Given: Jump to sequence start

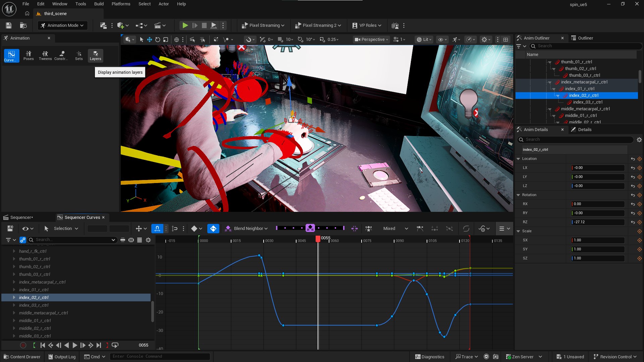Looking at the screenshot, I should pos(43,345).
